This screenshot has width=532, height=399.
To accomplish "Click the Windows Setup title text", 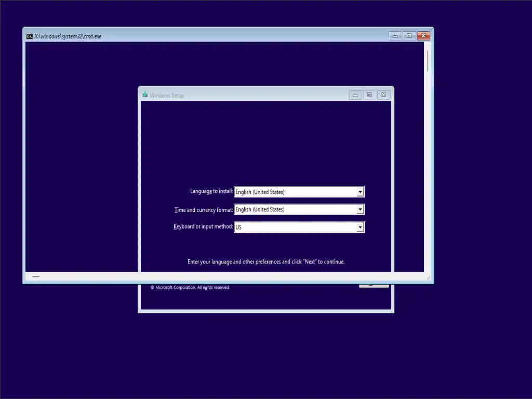I will click(167, 96).
